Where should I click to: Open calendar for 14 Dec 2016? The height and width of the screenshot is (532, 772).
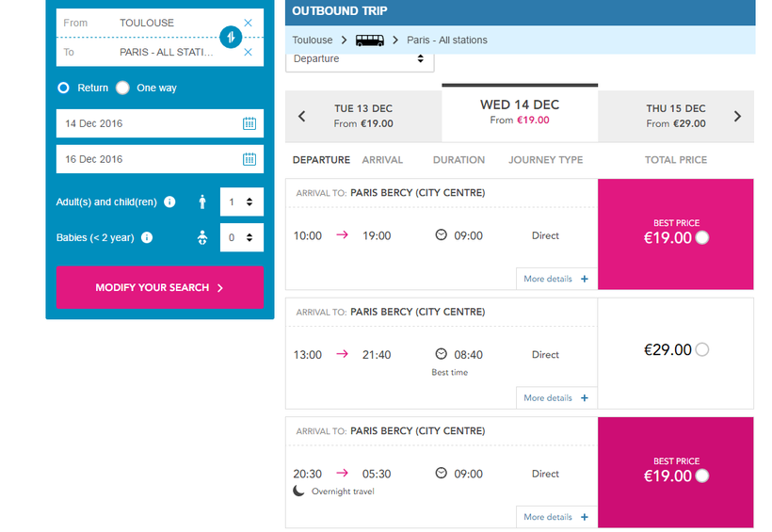pyautogui.click(x=249, y=123)
